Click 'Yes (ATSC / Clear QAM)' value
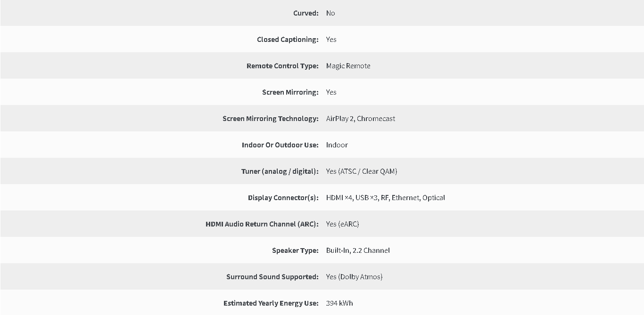The width and height of the screenshot is (644, 315). coord(362,171)
